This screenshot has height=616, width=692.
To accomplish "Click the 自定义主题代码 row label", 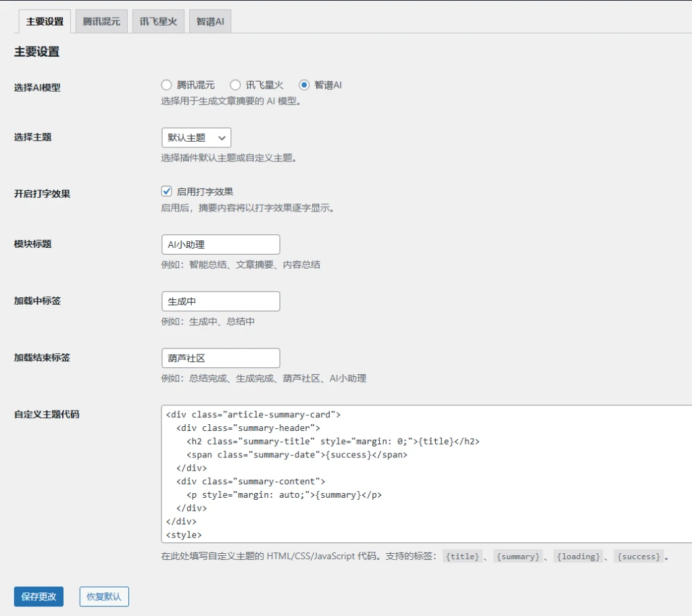I will pos(47,414).
